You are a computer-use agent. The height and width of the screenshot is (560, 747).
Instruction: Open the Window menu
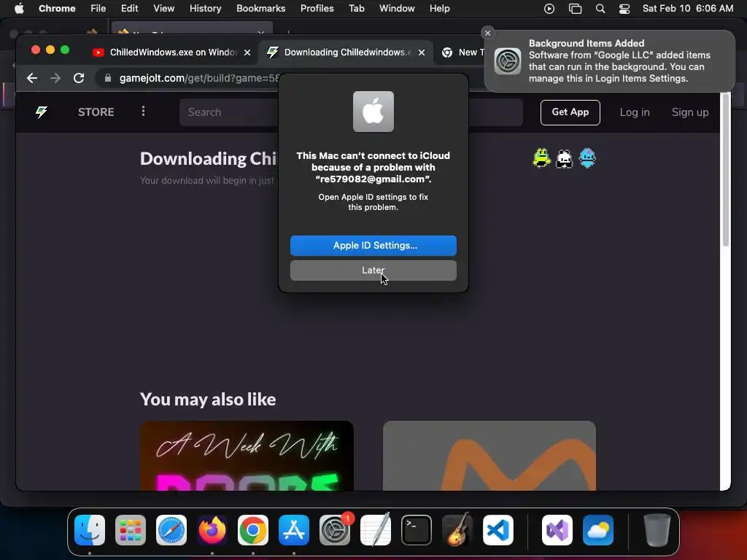397,9
